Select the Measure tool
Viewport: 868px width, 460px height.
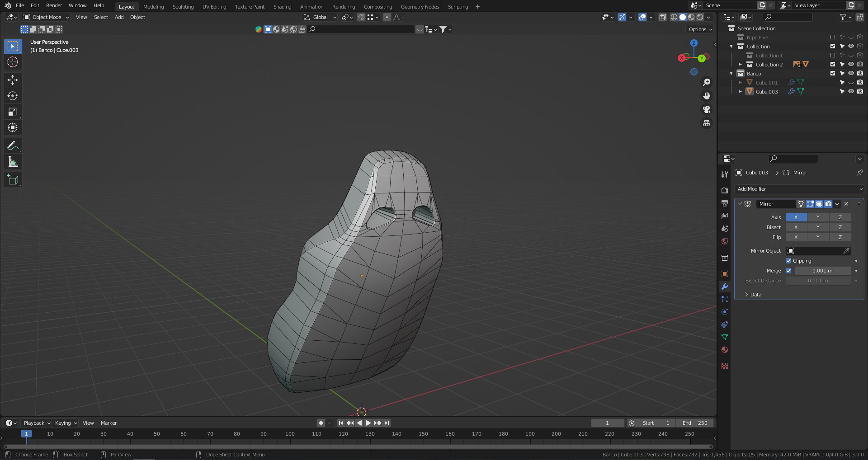[x=13, y=162]
